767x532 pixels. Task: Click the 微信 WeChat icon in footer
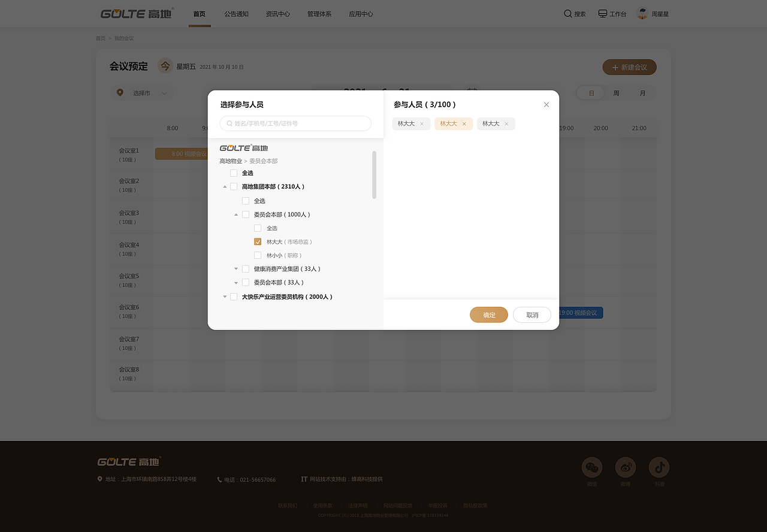(x=592, y=467)
